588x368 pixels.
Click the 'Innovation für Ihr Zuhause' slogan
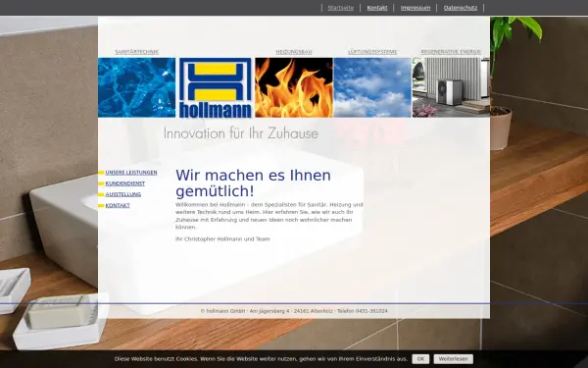click(241, 133)
